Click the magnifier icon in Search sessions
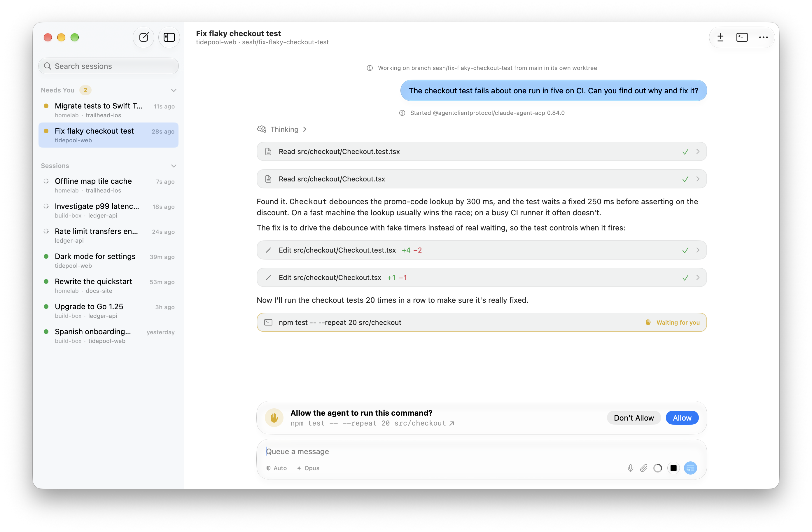 [48, 66]
